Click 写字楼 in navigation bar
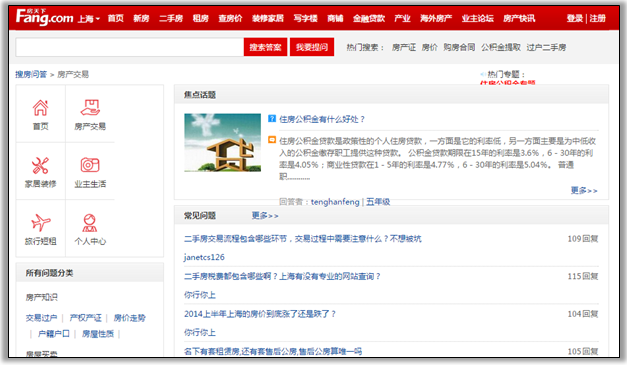 tap(306, 18)
